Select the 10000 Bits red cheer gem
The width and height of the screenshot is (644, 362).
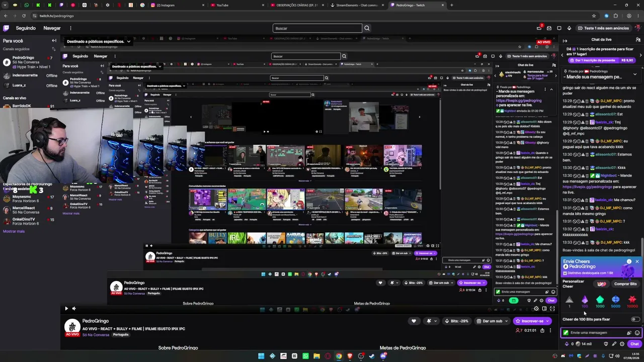click(632, 301)
